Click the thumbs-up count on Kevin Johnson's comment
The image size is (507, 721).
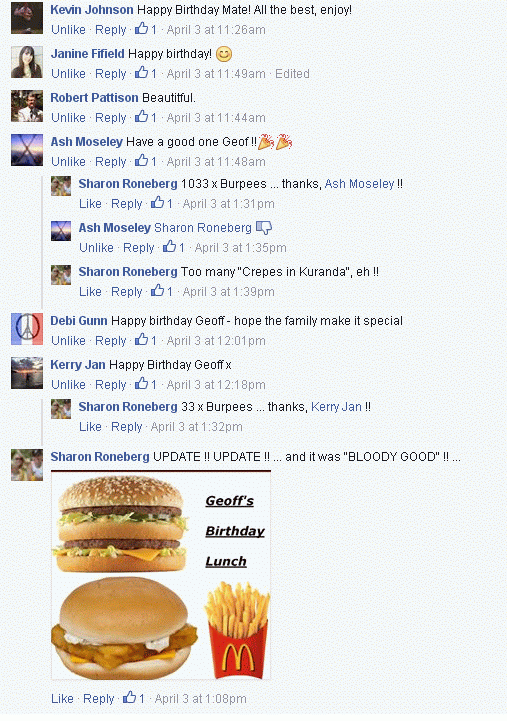[145, 29]
